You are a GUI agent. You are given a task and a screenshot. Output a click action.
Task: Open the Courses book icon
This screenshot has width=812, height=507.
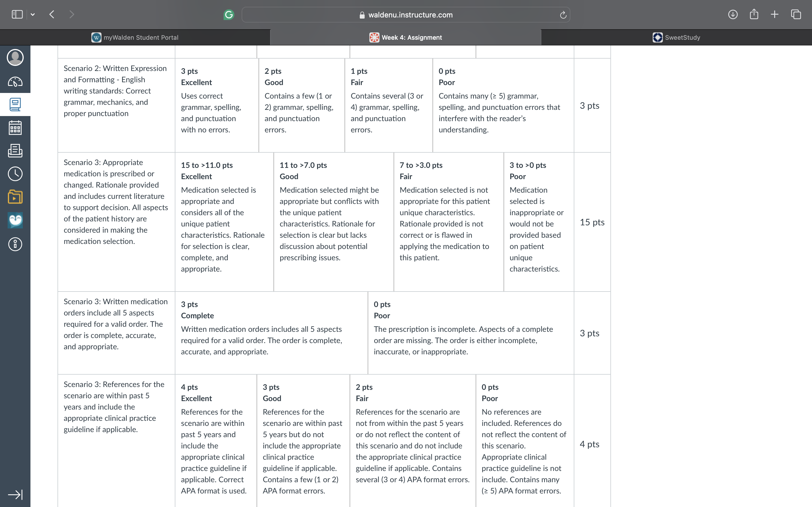pos(15,104)
